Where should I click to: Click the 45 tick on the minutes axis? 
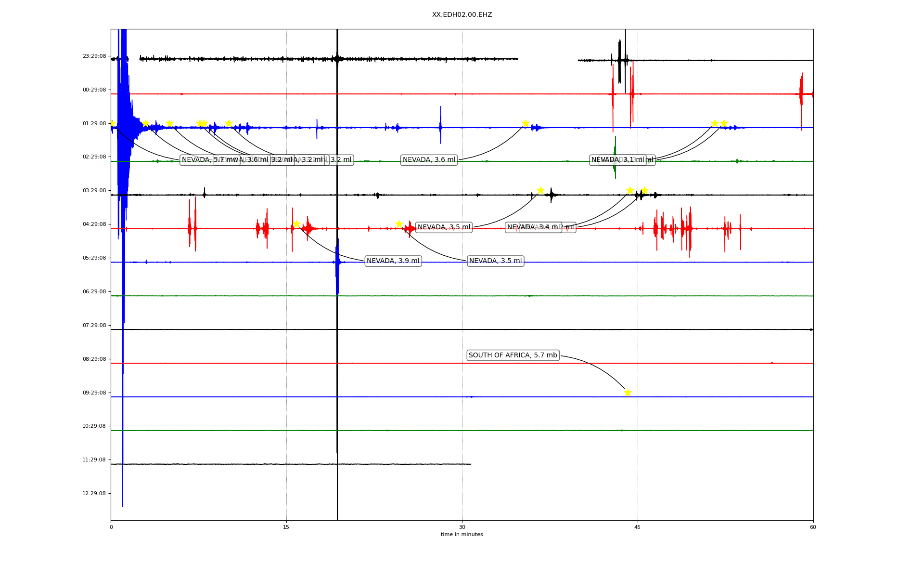point(638,527)
